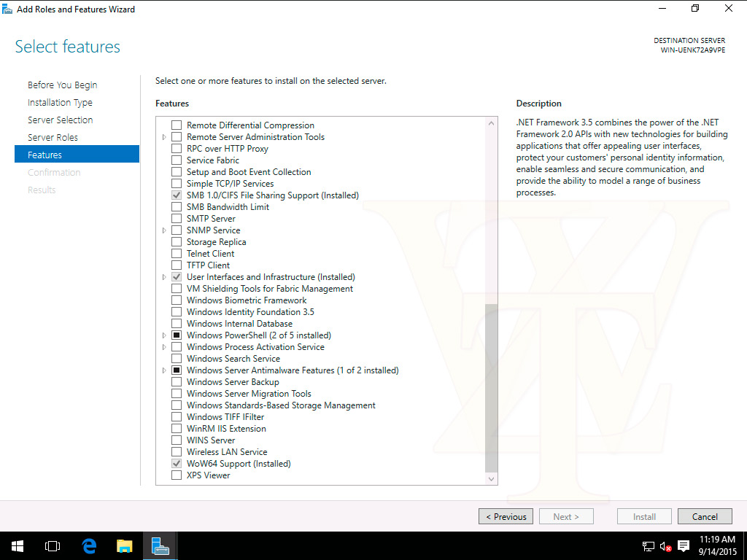Go to the Server Roles step
The height and width of the screenshot is (560, 747).
pyautogui.click(x=53, y=137)
